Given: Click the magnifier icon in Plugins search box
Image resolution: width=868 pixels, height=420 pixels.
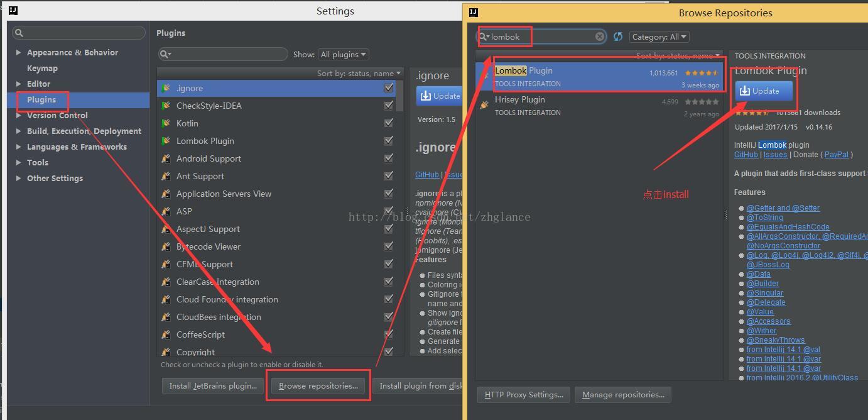Looking at the screenshot, I should tap(166, 54).
